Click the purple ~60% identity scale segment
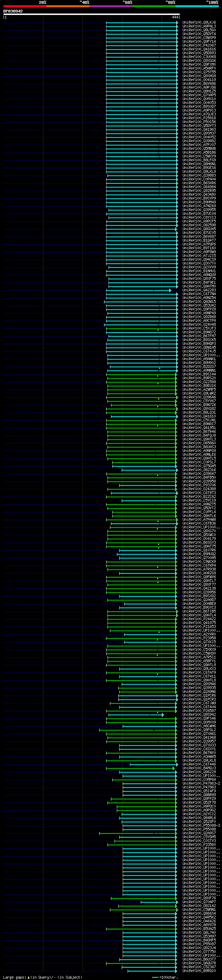Image resolution: width=222 pixels, height=980 pixels. [x=111, y=6]
